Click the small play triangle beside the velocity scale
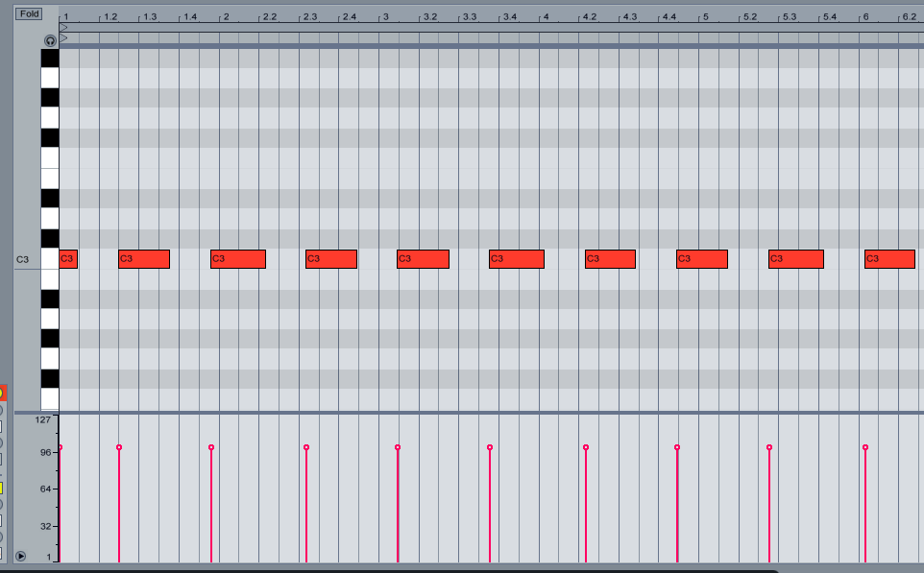The width and height of the screenshot is (924, 573). coord(21,555)
